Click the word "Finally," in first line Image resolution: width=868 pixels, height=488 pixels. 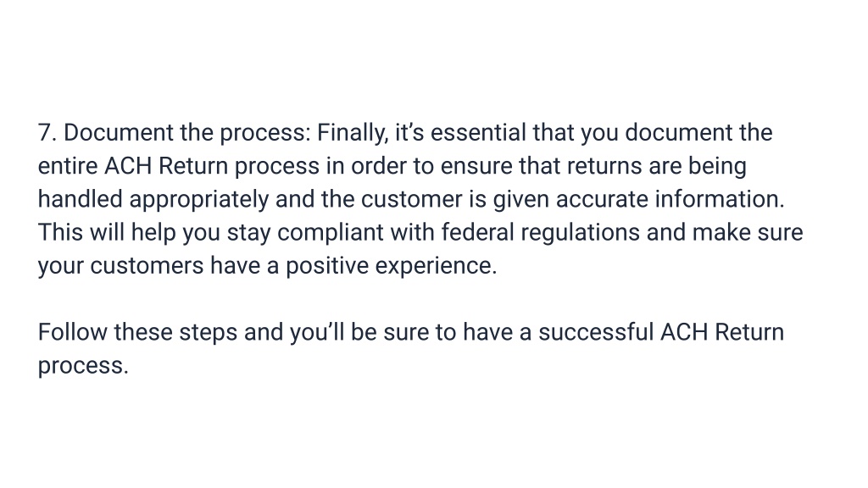[353, 133]
